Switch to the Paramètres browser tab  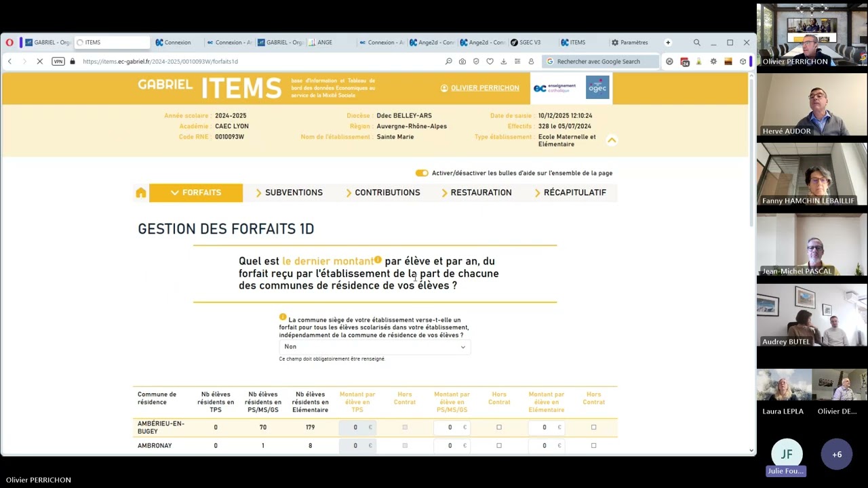tap(630, 42)
